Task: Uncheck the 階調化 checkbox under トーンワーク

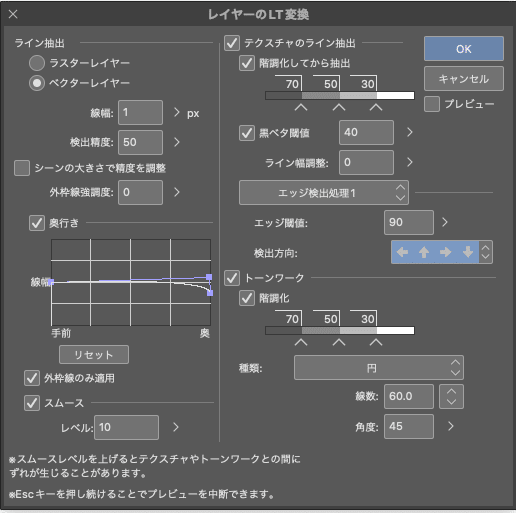Action: click(x=247, y=298)
